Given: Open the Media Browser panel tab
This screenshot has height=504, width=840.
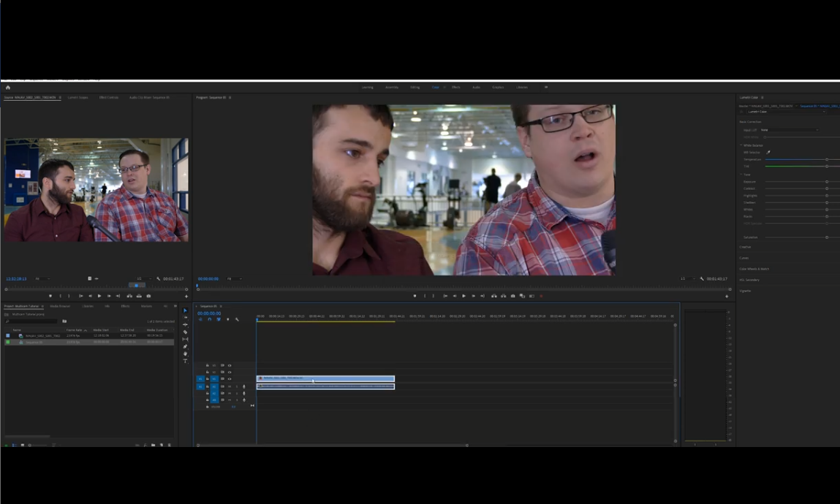Looking at the screenshot, I should coord(60,306).
